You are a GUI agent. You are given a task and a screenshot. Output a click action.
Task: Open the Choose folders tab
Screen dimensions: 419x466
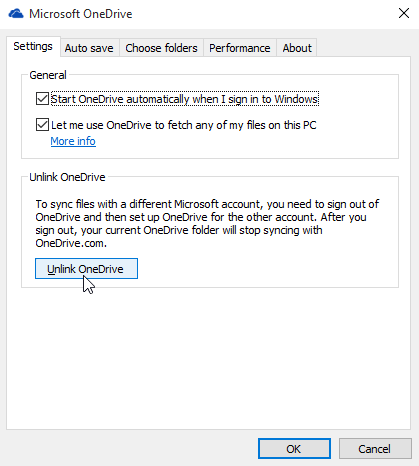tap(161, 48)
